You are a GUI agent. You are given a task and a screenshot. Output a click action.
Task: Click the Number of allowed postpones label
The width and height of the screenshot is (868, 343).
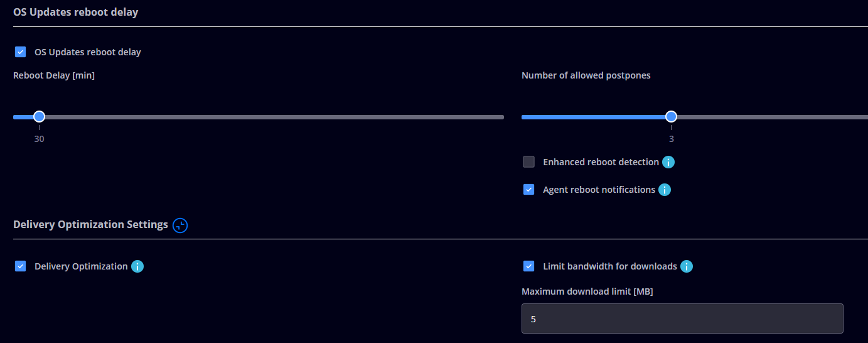(586, 75)
